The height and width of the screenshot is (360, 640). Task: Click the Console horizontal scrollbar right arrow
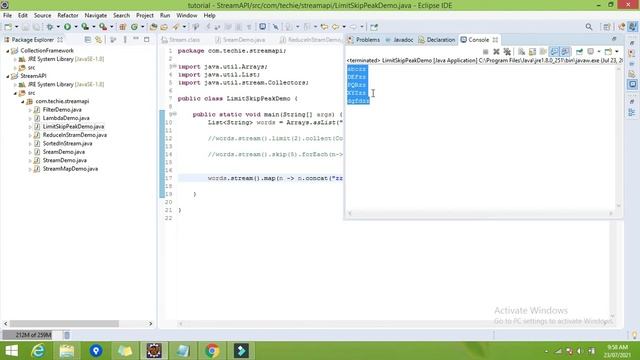point(611,213)
